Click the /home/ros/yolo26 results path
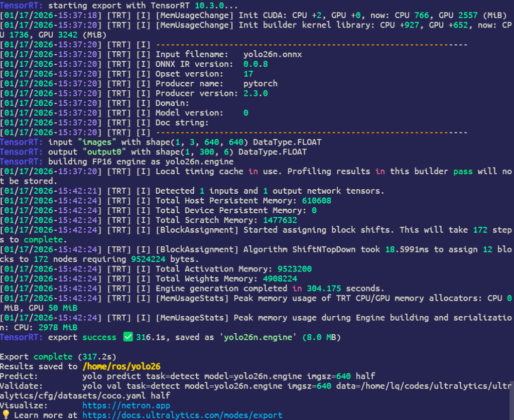The height and width of the screenshot is (420, 514). click(121, 367)
